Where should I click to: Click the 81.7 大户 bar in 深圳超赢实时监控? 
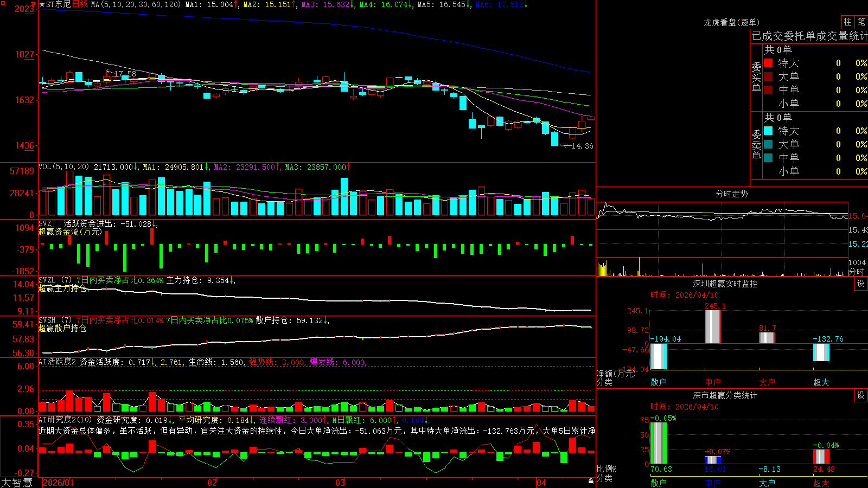[x=767, y=338]
